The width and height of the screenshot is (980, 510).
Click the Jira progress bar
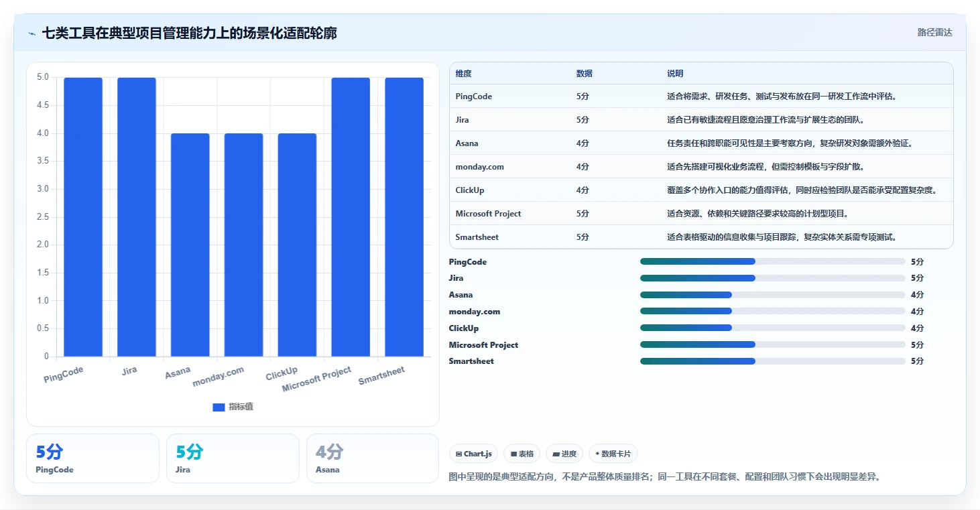pyautogui.click(x=773, y=278)
